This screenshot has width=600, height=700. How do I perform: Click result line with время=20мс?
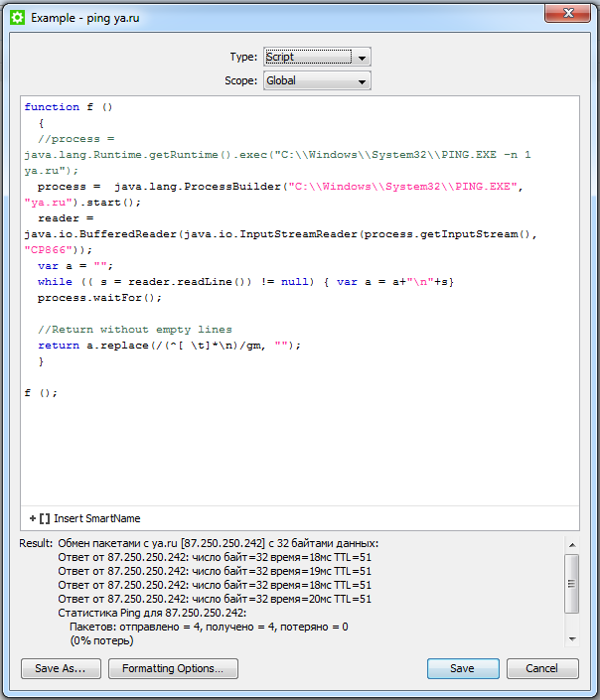click(215, 599)
